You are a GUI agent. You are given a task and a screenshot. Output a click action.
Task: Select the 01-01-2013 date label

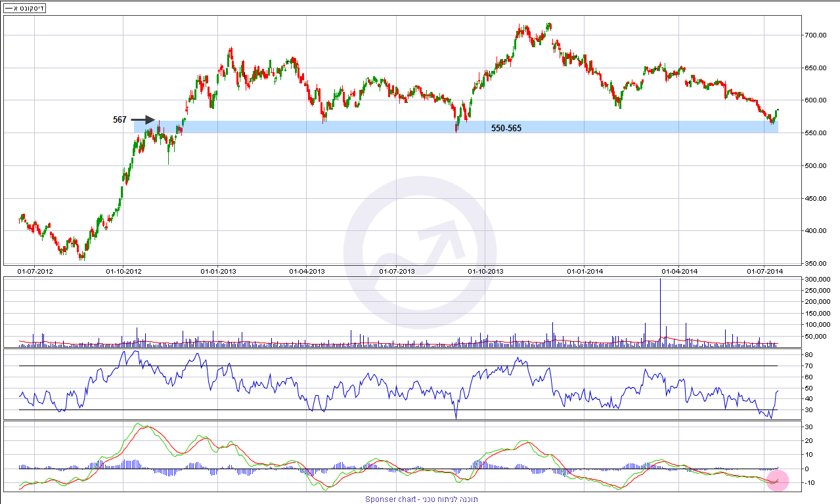[218, 271]
